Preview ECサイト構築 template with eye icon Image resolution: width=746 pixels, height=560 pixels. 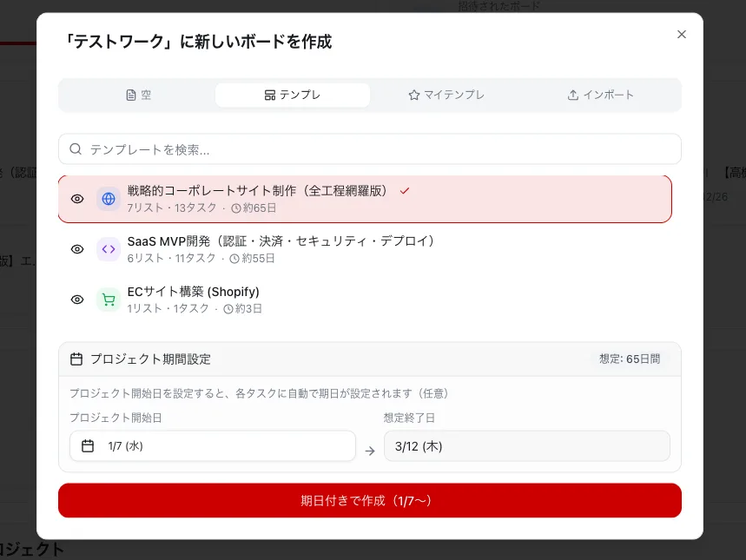77,300
